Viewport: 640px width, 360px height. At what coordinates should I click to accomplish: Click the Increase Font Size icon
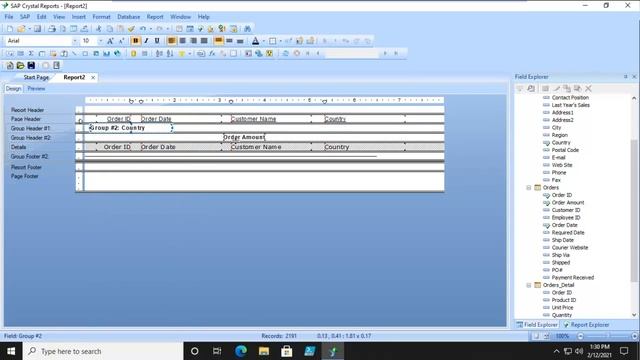pyautogui.click(x=110, y=41)
